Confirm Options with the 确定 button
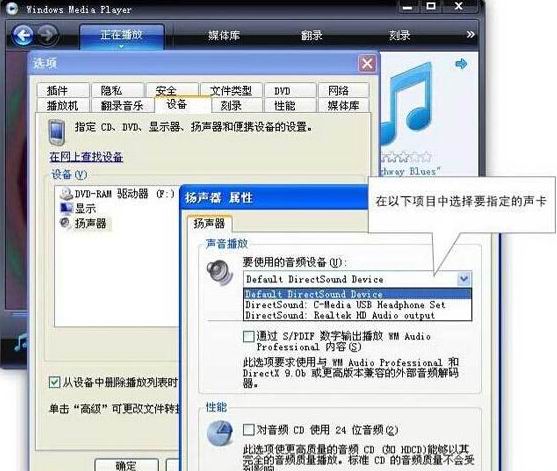 (126, 465)
